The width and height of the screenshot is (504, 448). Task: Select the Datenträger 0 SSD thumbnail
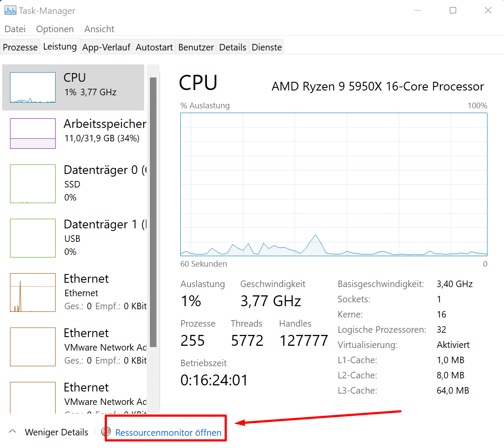[x=33, y=184]
